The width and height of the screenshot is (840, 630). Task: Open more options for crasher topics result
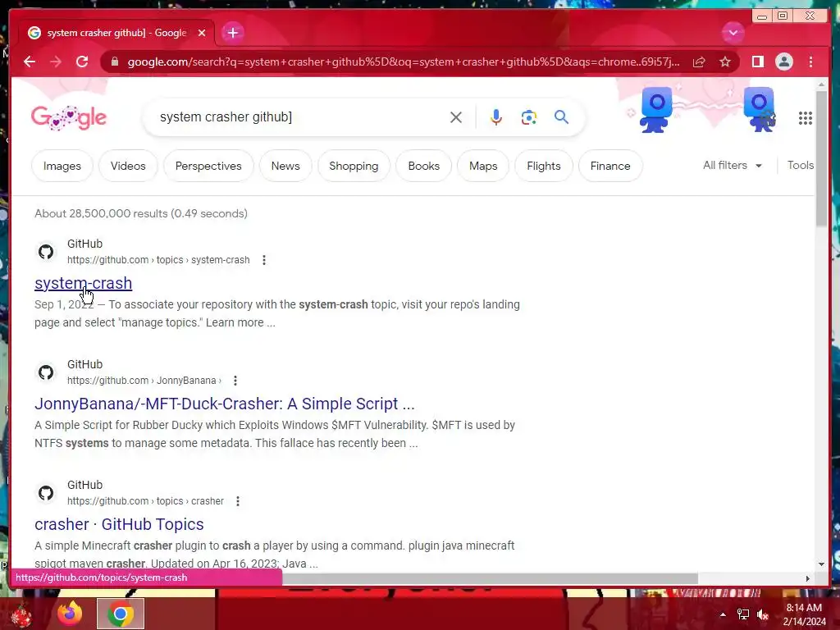click(238, 501)
